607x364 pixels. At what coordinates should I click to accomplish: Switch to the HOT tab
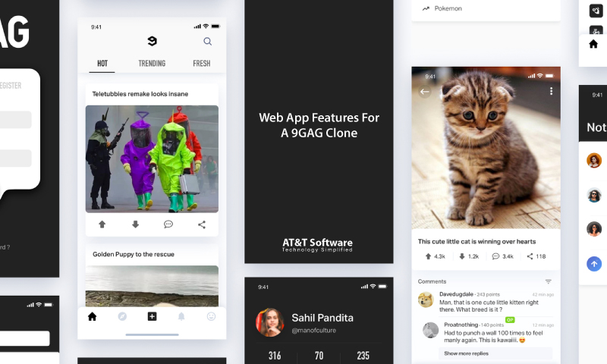click(x=102, y=64)
